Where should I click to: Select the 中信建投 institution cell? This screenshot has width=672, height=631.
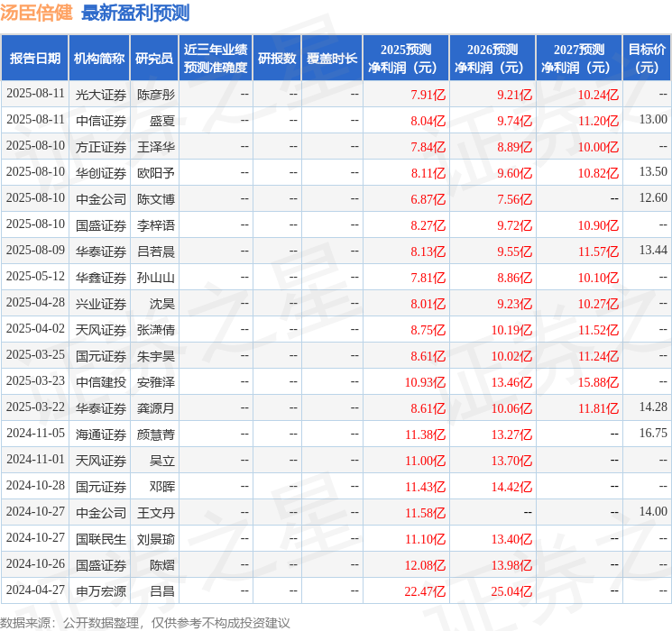(x=101, y=382)
